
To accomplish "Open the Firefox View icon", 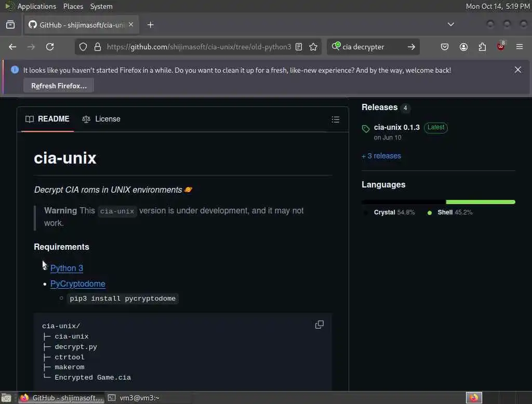I will click(x=10, y=25).
